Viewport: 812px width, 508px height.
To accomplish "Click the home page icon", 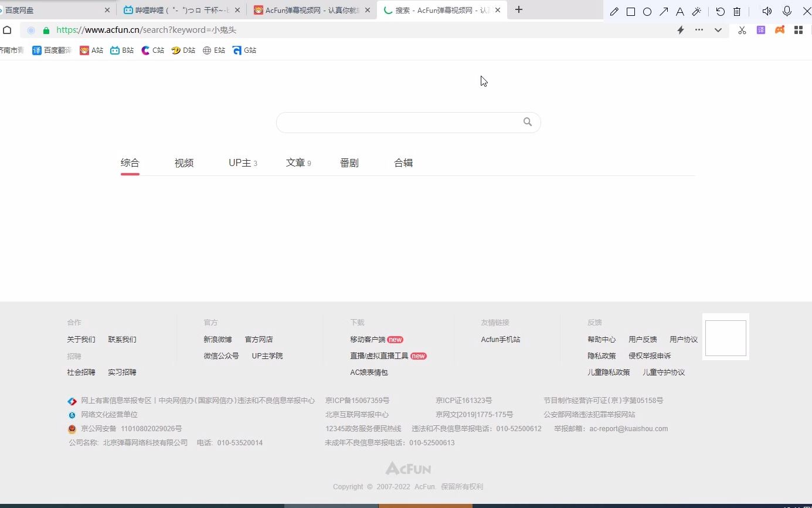I will (7, 30).
